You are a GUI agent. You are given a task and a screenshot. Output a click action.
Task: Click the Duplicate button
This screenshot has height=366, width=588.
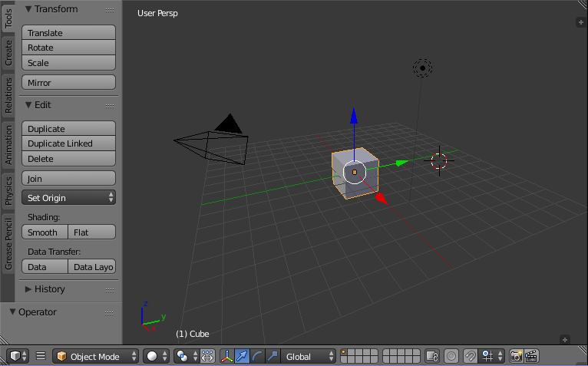[68, 129]
